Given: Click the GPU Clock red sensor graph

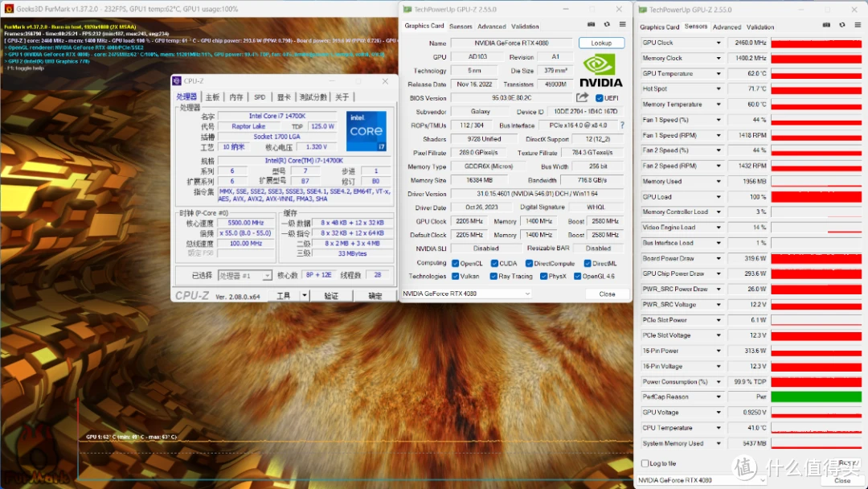Looking at the screenshot, I should (x=816, y=43).
